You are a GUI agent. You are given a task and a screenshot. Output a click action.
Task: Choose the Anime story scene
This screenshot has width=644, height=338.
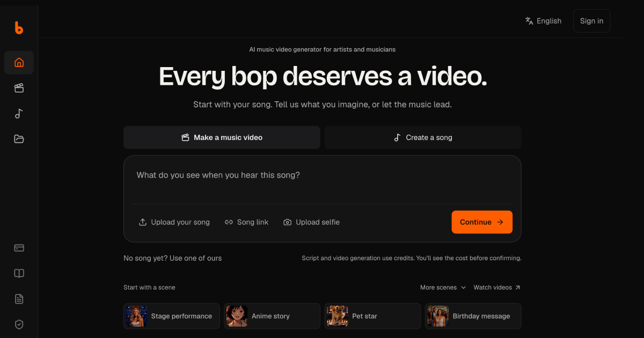(272, 316)
